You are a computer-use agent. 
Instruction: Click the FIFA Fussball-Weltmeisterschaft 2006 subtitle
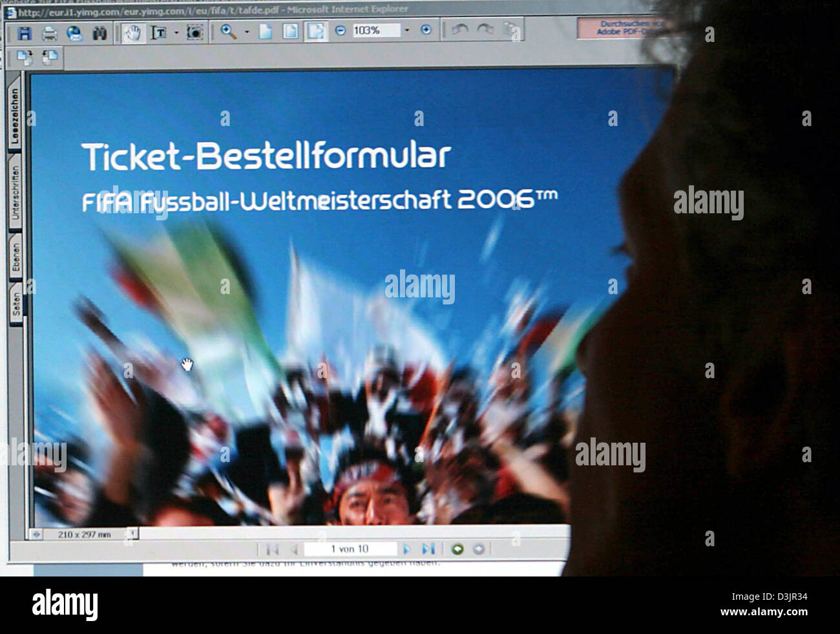[319, 200]
